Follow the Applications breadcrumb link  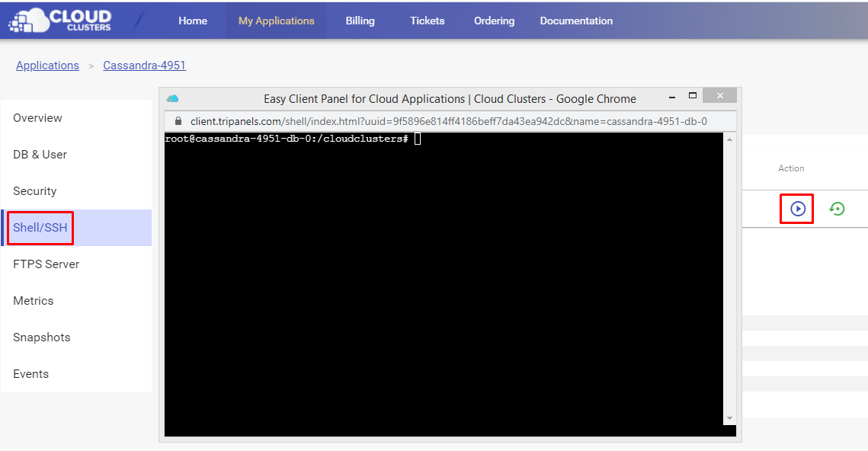pyautogui.click(x=47, y=66)
